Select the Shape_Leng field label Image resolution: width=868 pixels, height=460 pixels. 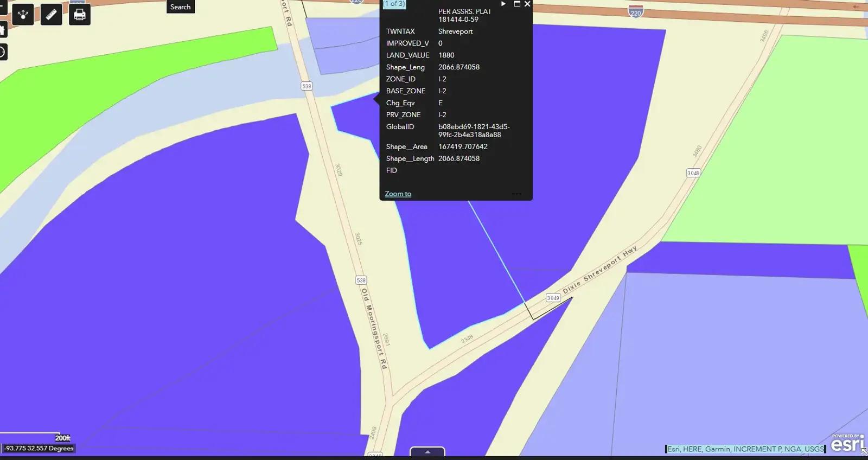(x=405, y=67)
